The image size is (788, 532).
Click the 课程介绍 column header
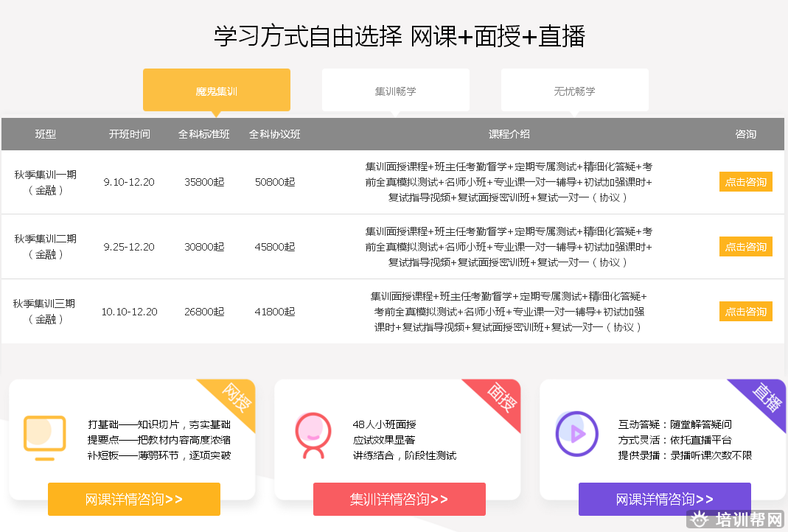click(x=509, y=134)
